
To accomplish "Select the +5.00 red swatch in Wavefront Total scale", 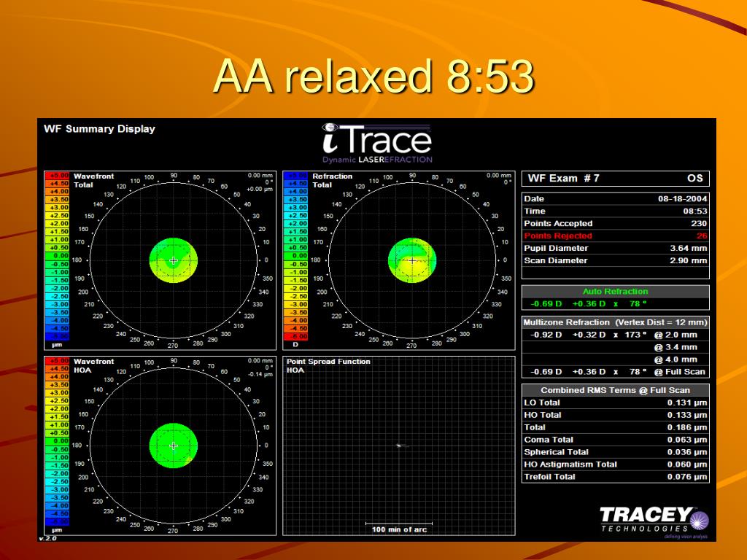I will point(57,175).
